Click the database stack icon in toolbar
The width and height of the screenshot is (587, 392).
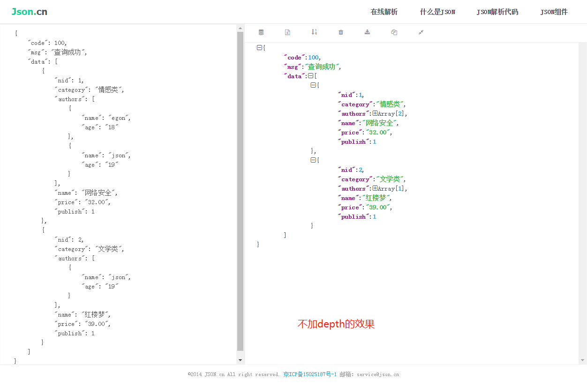(261, 32)
